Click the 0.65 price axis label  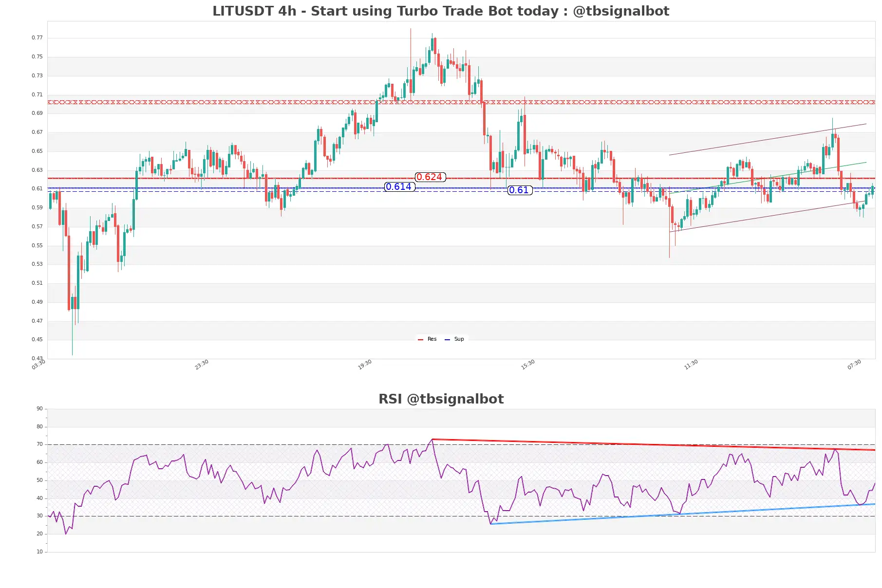click(37, 151)
